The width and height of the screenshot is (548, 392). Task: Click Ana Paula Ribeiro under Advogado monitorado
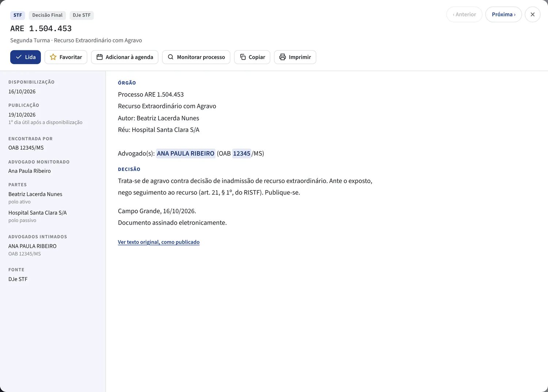click(x=30, y=171)
